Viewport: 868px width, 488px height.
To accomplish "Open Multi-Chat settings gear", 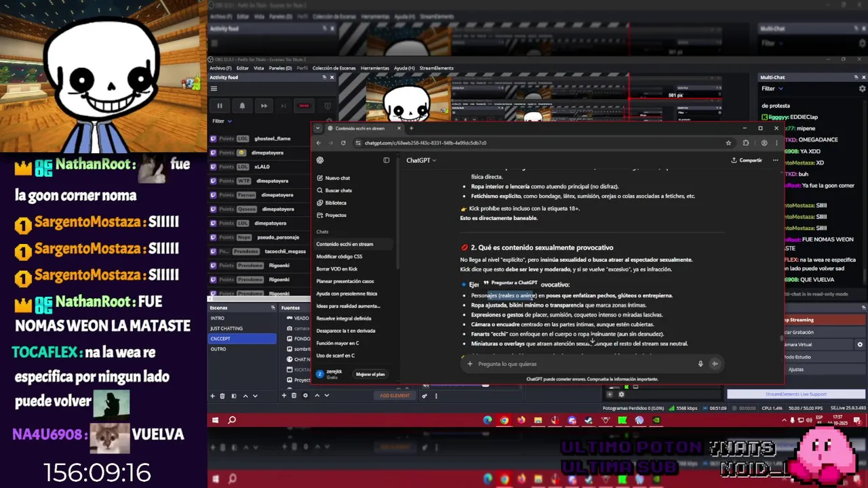I will tap(863, 89).
